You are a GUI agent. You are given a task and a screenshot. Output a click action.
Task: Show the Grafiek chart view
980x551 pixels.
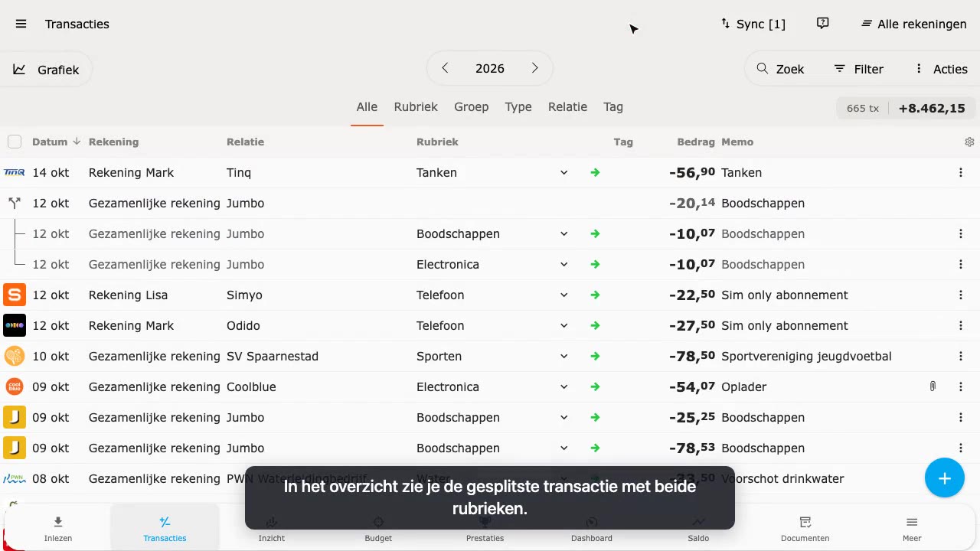[x=46, y=70]
